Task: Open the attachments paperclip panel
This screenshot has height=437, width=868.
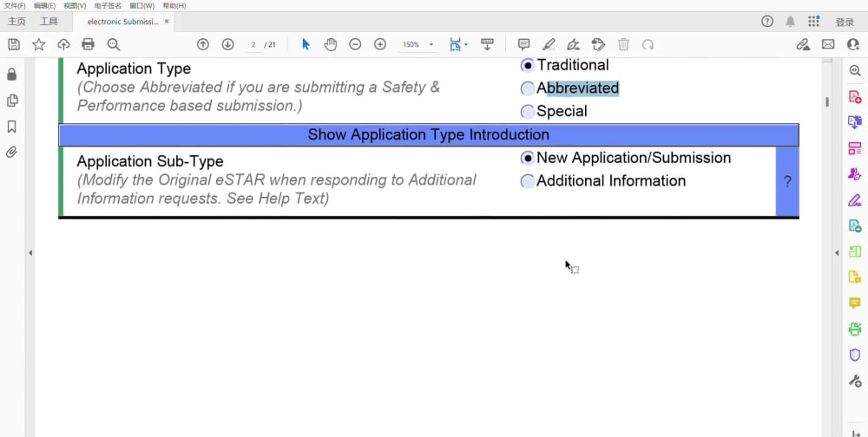Action: [x=11, y=152]
